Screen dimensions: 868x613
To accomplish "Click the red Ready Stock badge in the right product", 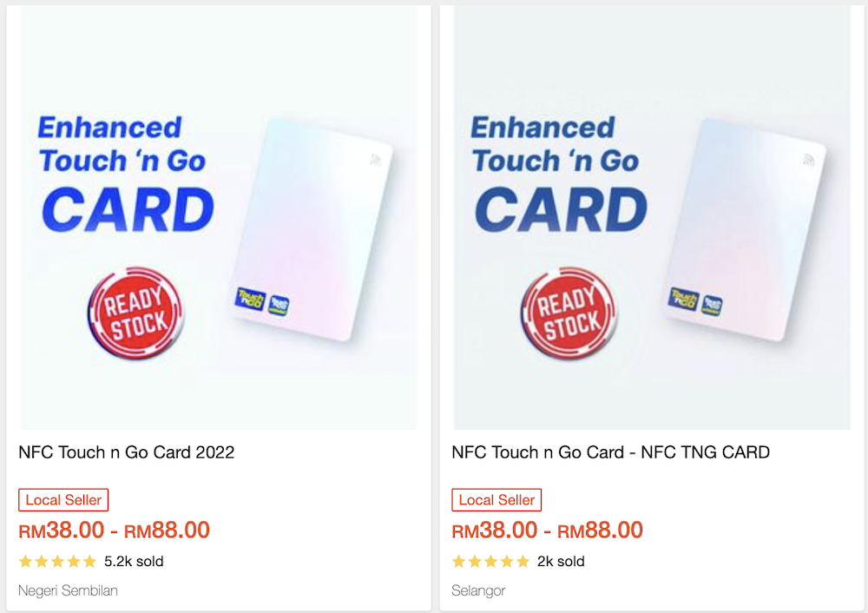I will (x=569, y=313).
